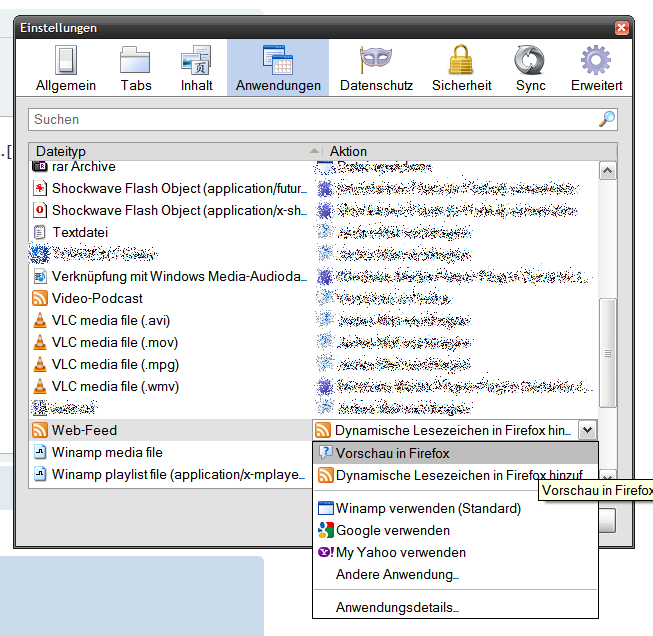The height and width of the screenshot is (636, 653).
Task: Choose Dynamische Lesezeichen in Firefox hinzufügen option
Action: pyautogui.click(x=455, y=475)
